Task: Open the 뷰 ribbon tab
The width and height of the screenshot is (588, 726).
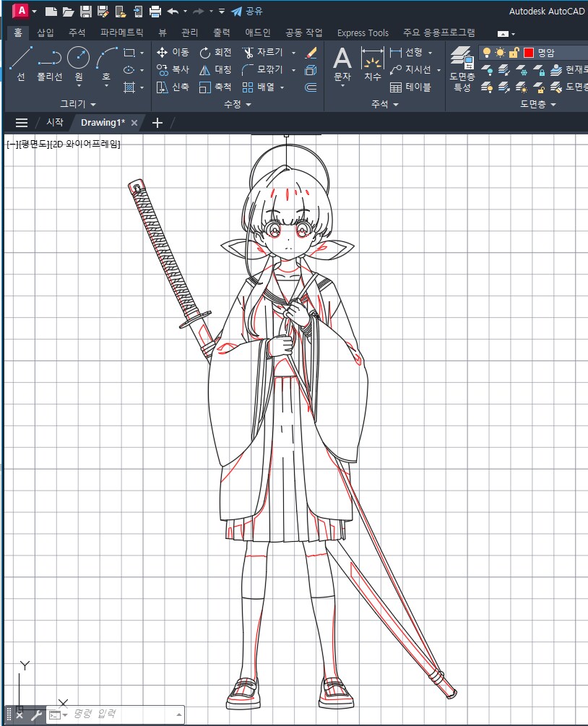Action: coord(163,33)
